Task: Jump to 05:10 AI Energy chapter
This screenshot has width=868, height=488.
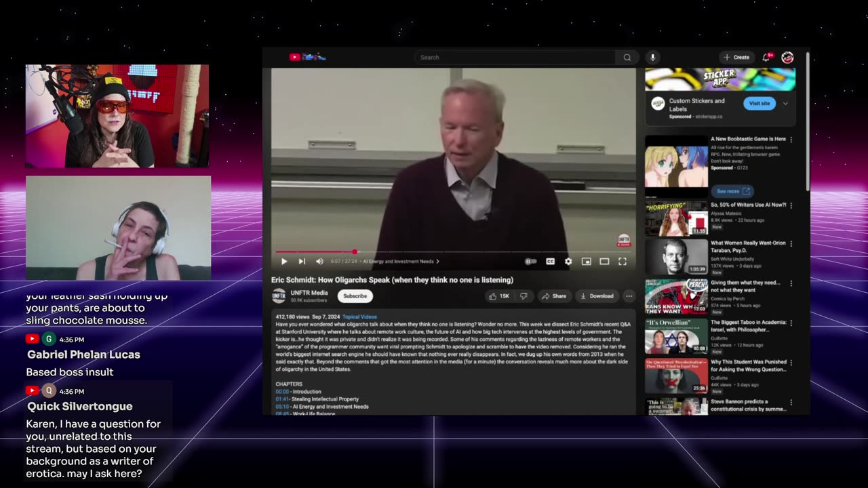Action: click(x=282, y=407)
